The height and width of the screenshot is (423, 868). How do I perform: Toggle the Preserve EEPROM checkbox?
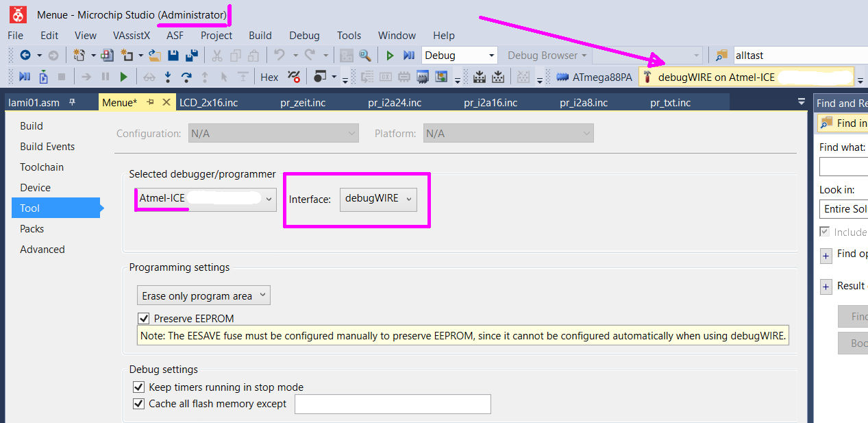[x=144, y=318]
